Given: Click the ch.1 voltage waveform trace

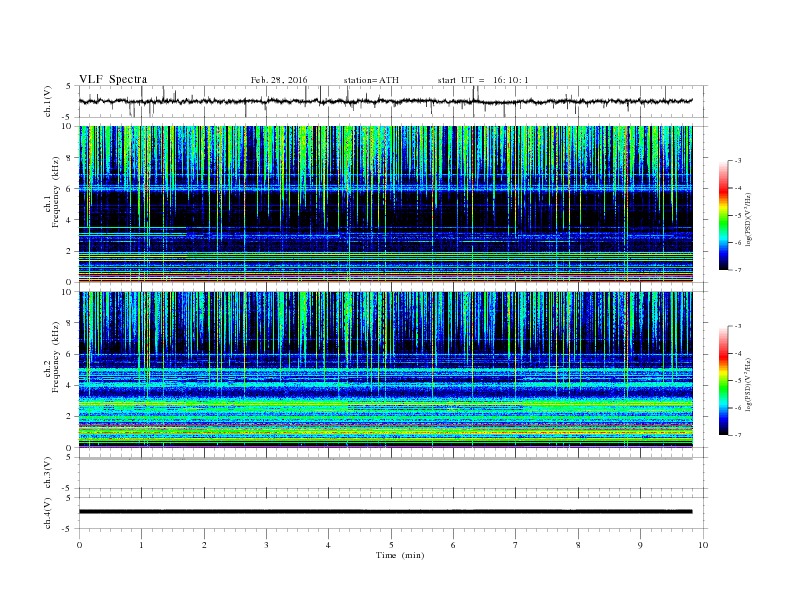Looking at the screenshot, I should (x=385, y=101).
